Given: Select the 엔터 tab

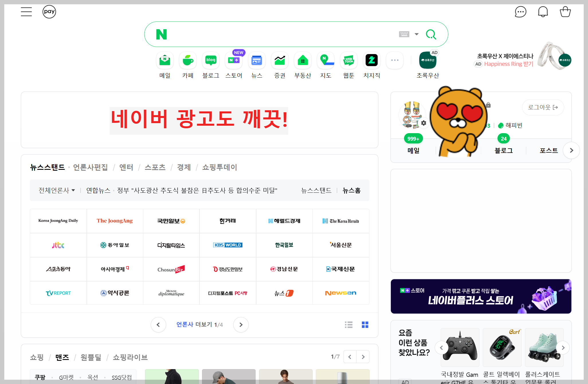Looking at the screenshot, I should coord(126,167).
